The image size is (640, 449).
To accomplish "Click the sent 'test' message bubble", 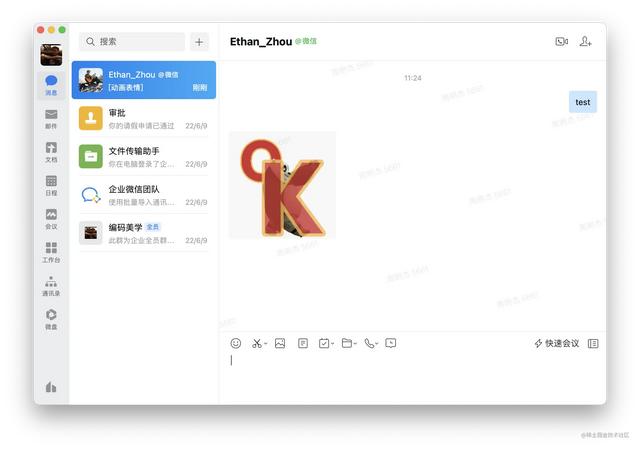I will [x=583, y=102].
